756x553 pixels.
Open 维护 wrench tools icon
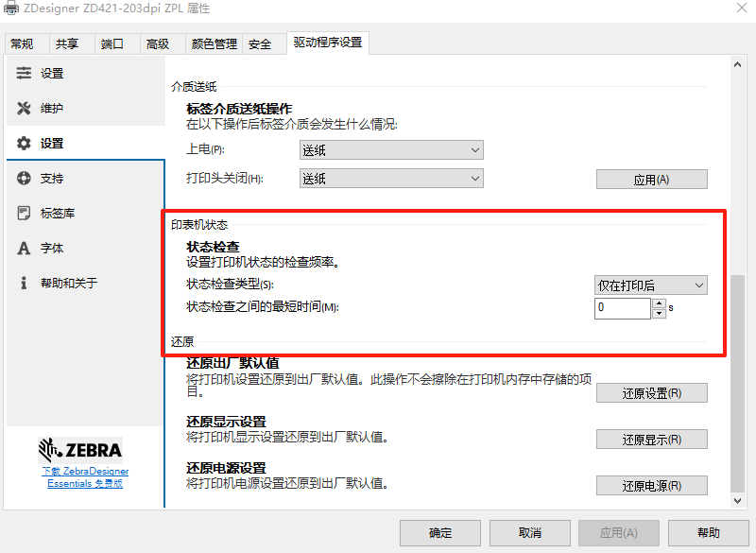(x=24, y=109)
